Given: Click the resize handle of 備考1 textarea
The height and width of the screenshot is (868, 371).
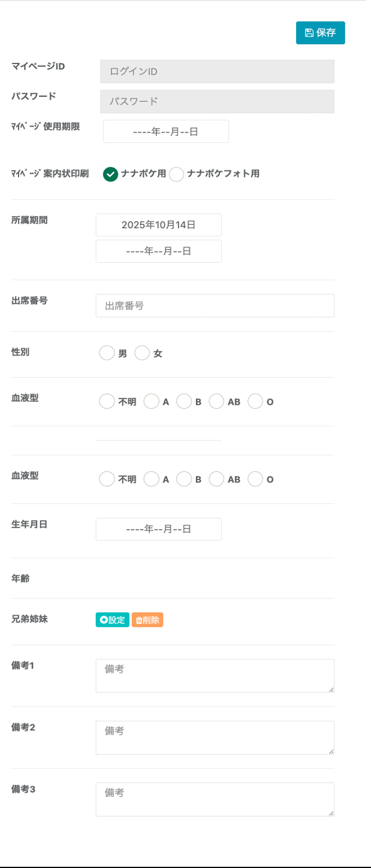Looking at the screenshot, I should tap(331, 690).
